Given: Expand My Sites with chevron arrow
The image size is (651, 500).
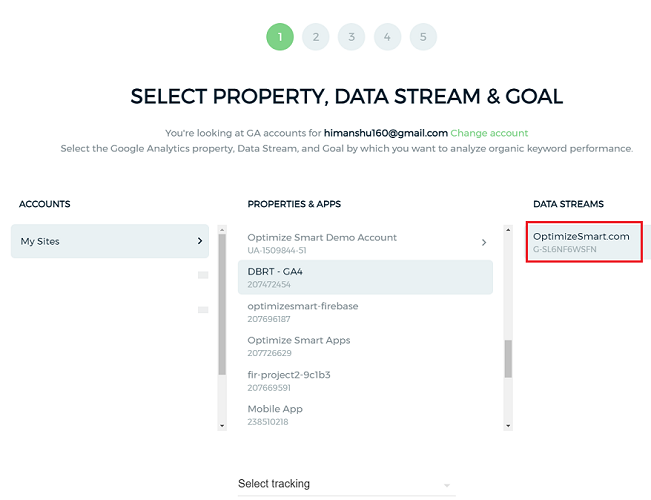Looking at the screenshot, I should point(200,241).
